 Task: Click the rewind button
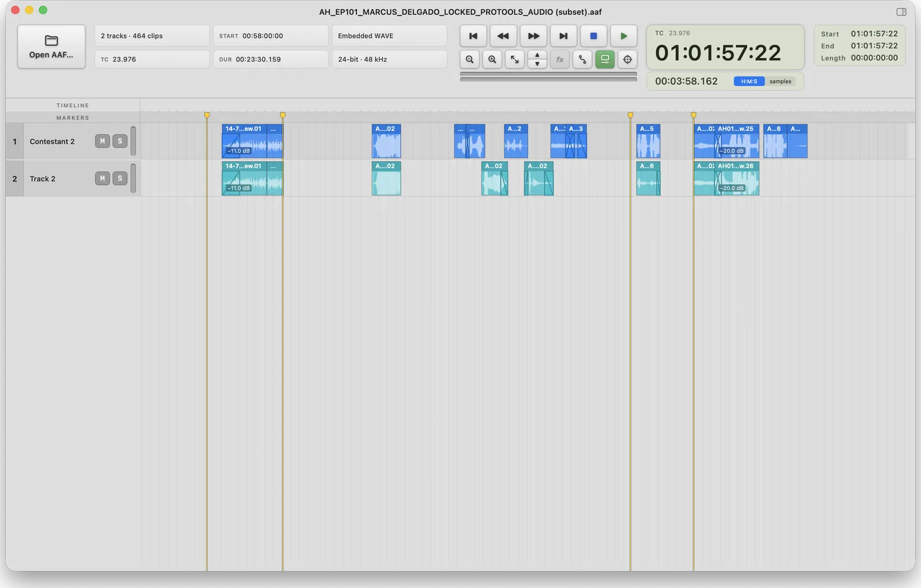503,36
